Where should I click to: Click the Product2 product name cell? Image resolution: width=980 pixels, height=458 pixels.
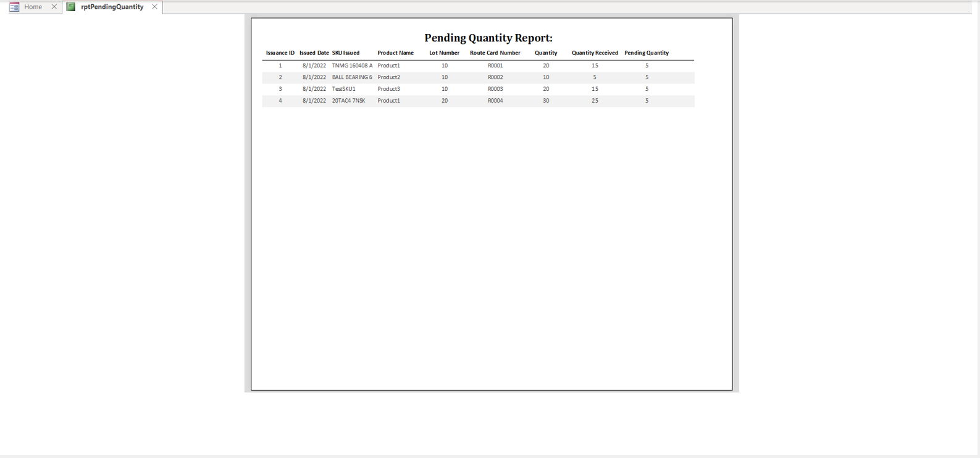pyautogui.click(x=388, y=77)
